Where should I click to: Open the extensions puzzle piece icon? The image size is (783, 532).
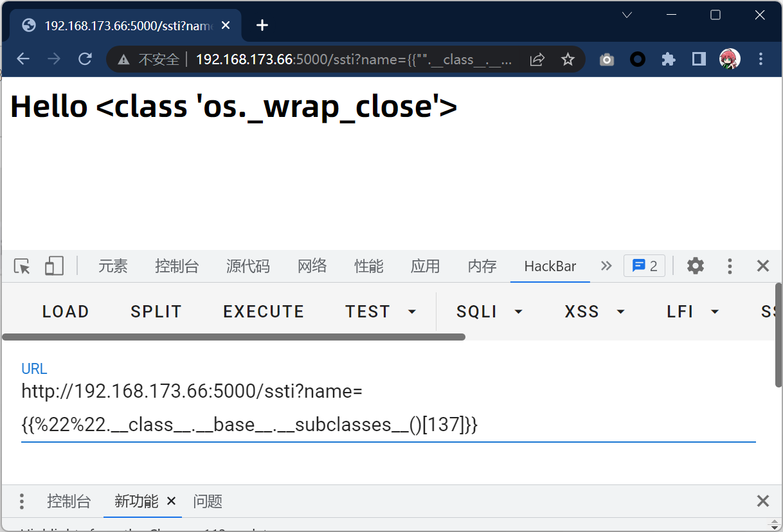pos(669,59)
